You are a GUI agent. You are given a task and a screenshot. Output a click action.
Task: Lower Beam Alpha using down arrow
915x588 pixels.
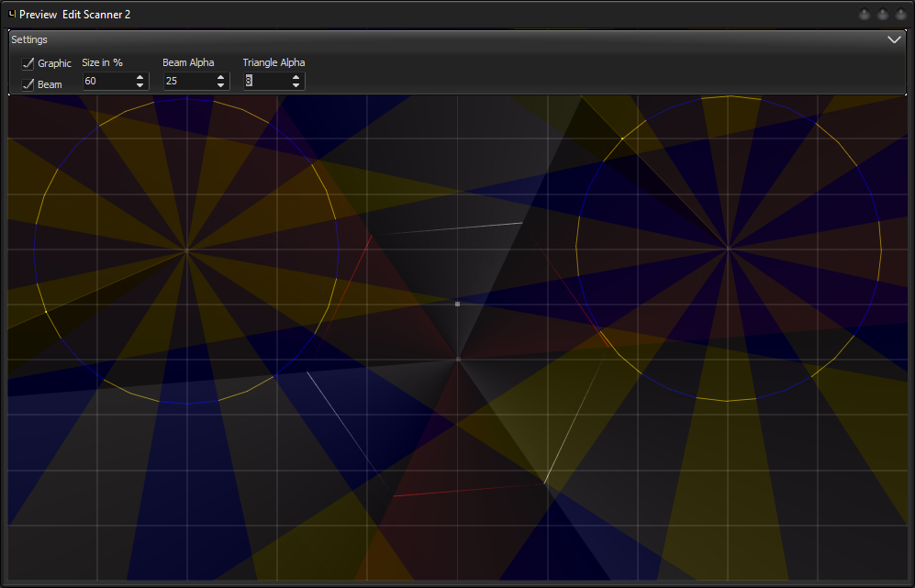(220, 85)
